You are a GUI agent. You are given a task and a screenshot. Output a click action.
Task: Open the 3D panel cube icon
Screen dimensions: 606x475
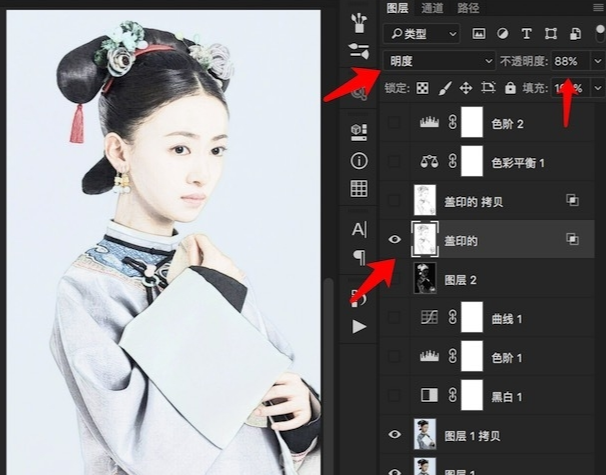[359, 133]
